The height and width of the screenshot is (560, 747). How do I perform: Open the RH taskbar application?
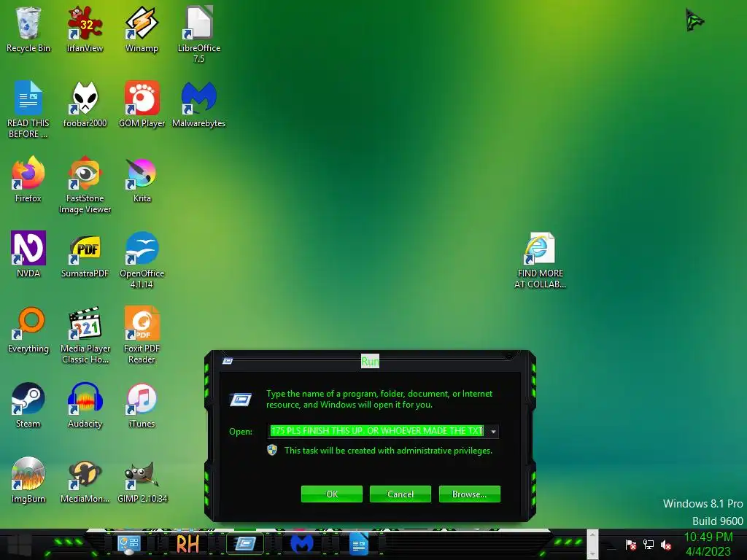pos(187,544)
